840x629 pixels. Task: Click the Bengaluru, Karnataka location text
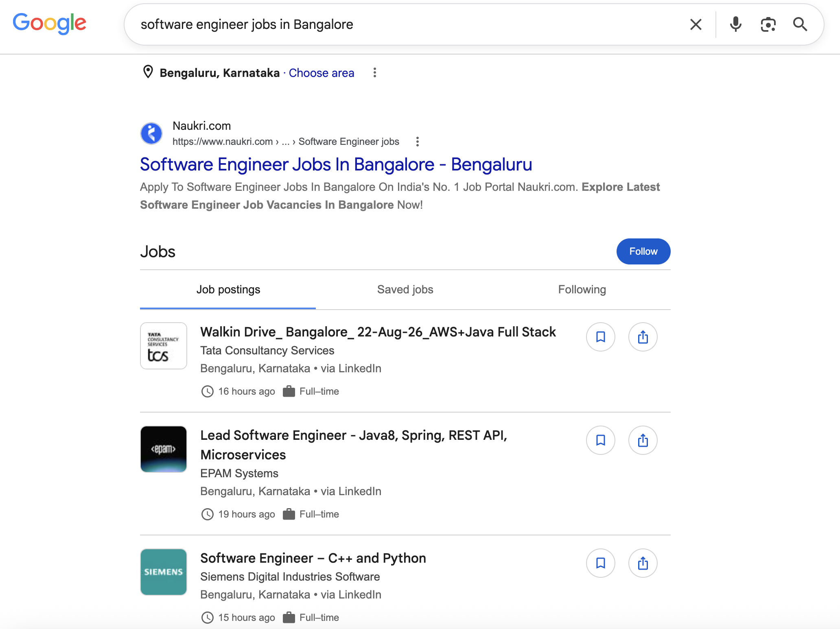(x=220, y=73)
